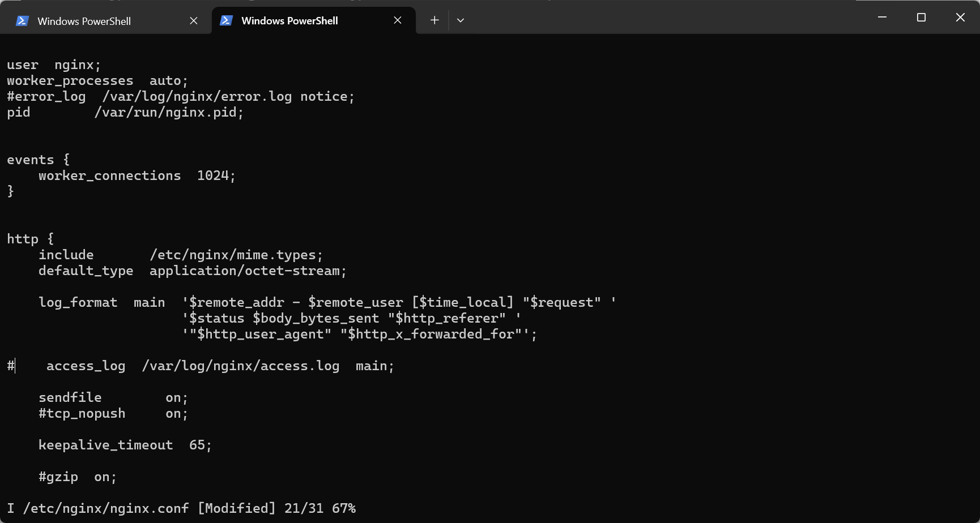The height and width of the screenshot is (523, 980).
Task: Maximize the terminal window
Action: pos(921,17)
